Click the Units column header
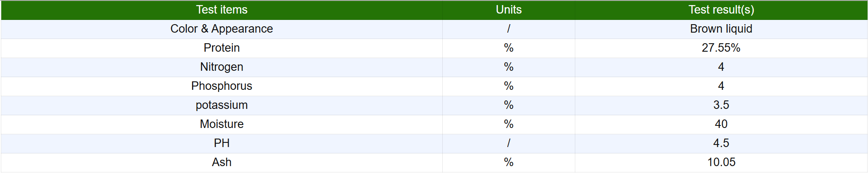868x175 pixels. click(x=509, y=10)
